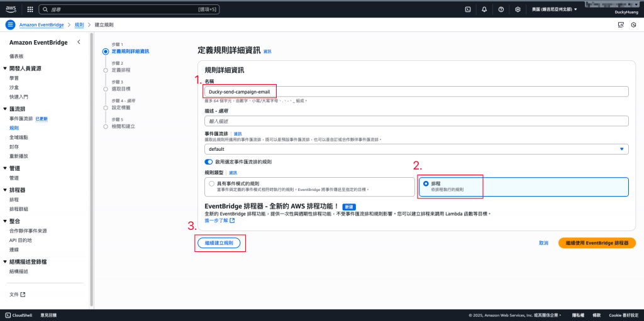
Task: Open 規則 in sidebar
Action: (x=14, y=128)
